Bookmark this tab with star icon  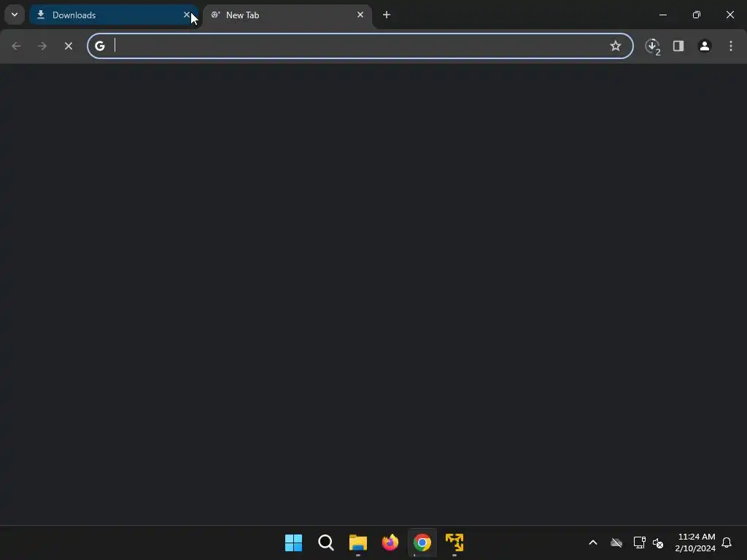616,46
